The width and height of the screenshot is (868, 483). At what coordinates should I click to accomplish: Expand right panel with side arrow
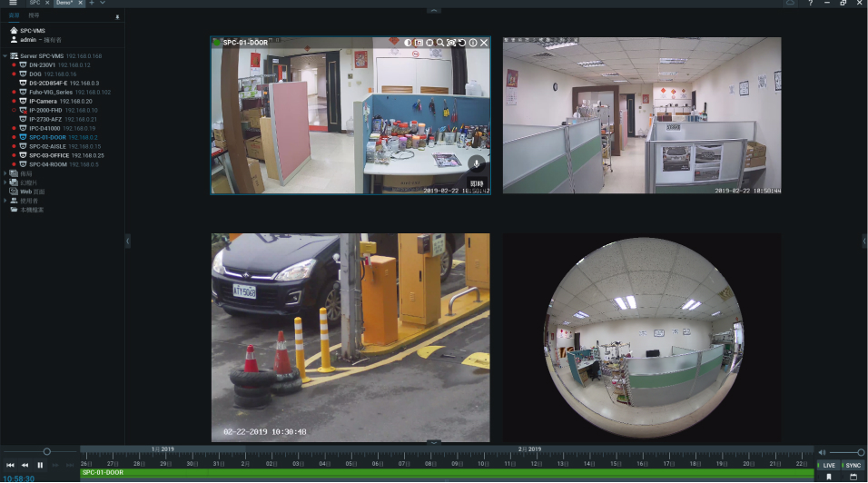[x=864, y=241]
